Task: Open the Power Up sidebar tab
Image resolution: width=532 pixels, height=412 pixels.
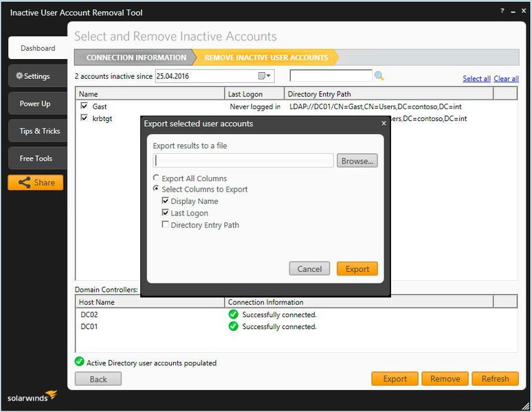Action: pyautogui.click(x=38, y=103)
